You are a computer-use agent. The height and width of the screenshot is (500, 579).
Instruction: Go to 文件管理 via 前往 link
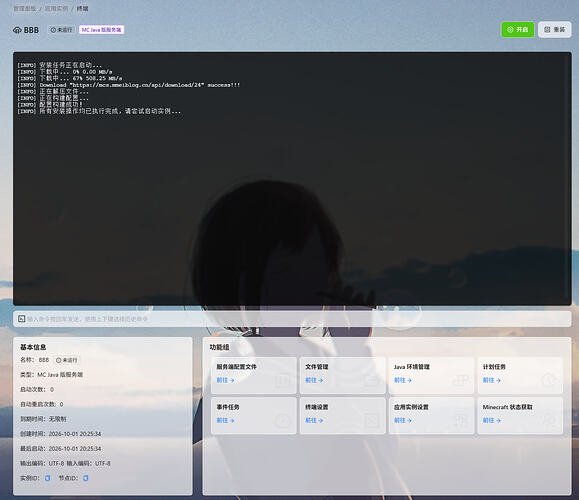click(314, 380)
